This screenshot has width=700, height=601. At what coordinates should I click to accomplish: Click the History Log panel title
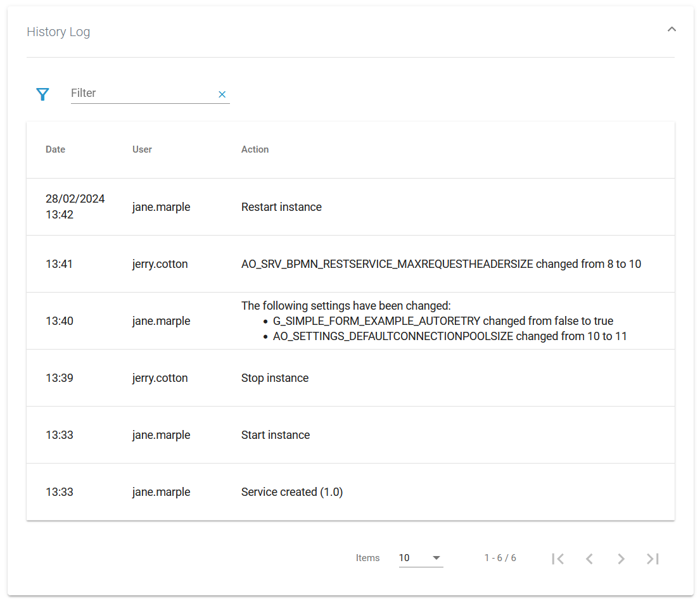[58, 32]
